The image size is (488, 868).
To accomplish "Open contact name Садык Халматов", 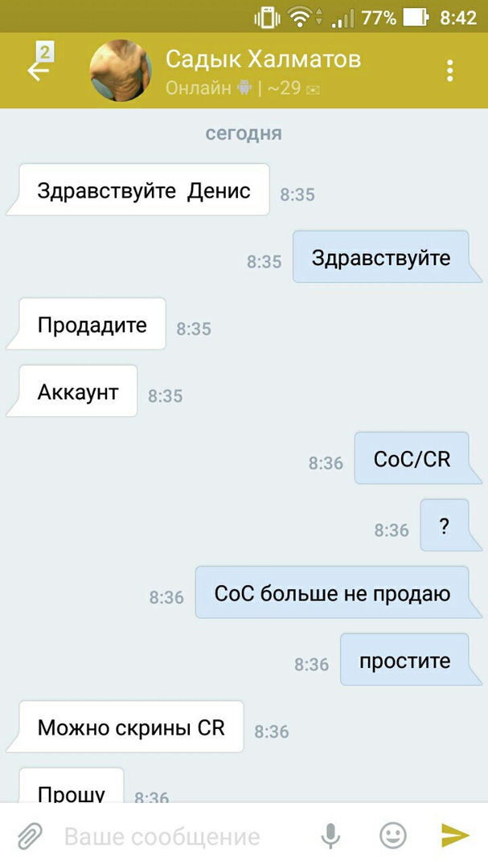I will click(x=263, y=59).
